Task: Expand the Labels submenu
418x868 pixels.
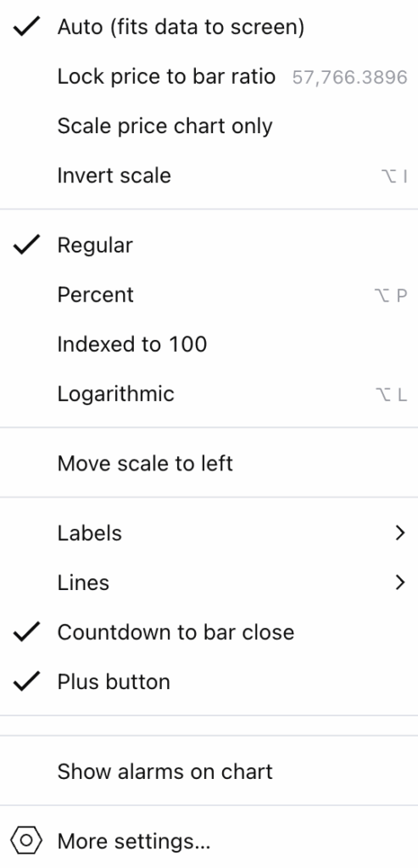Action: click(209, 532)
